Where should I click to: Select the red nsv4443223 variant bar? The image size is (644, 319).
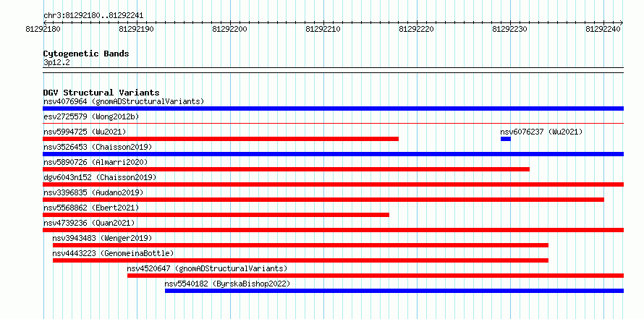click(x=300, y=260)
